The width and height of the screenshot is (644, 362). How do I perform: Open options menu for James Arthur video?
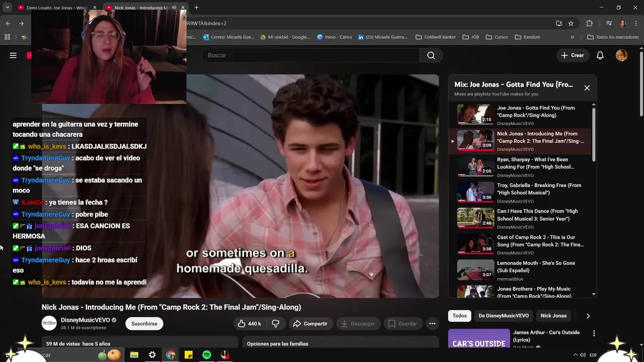594,333
